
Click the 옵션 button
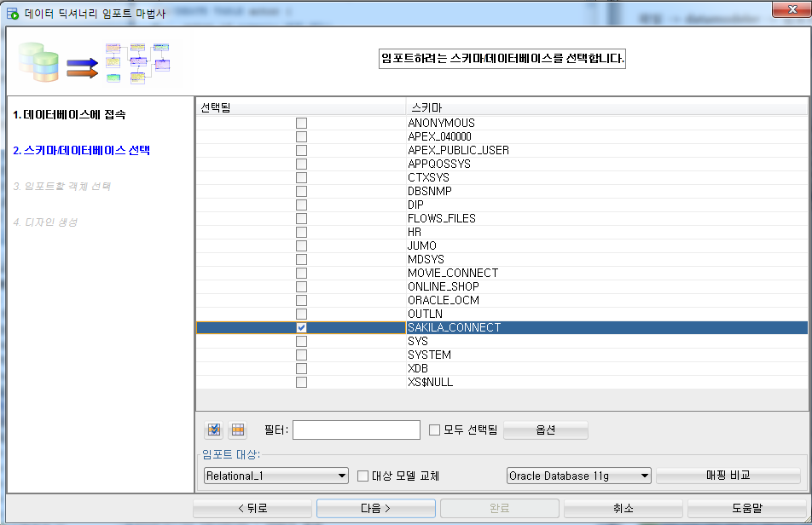(x=545, y=430)
